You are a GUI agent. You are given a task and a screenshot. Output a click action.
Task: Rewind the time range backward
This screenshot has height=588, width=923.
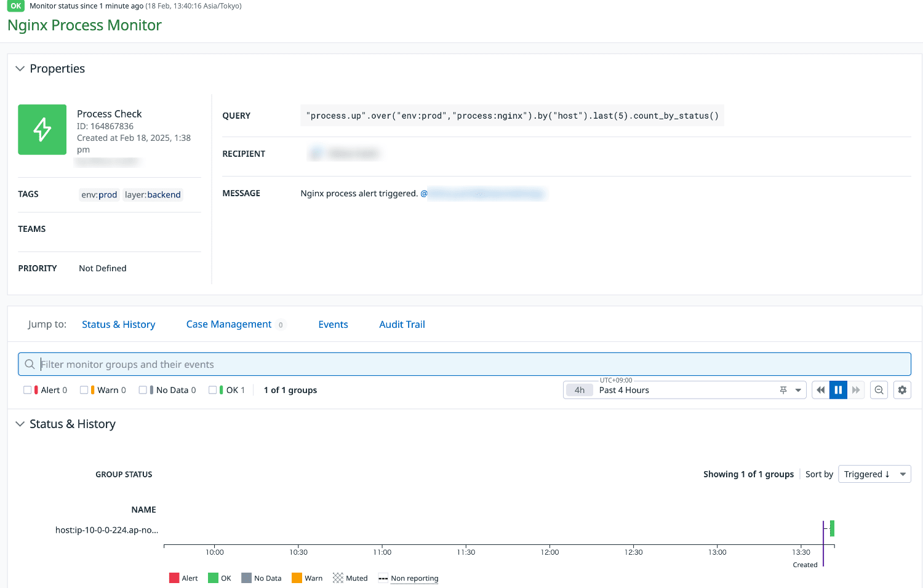coord(820,390)
